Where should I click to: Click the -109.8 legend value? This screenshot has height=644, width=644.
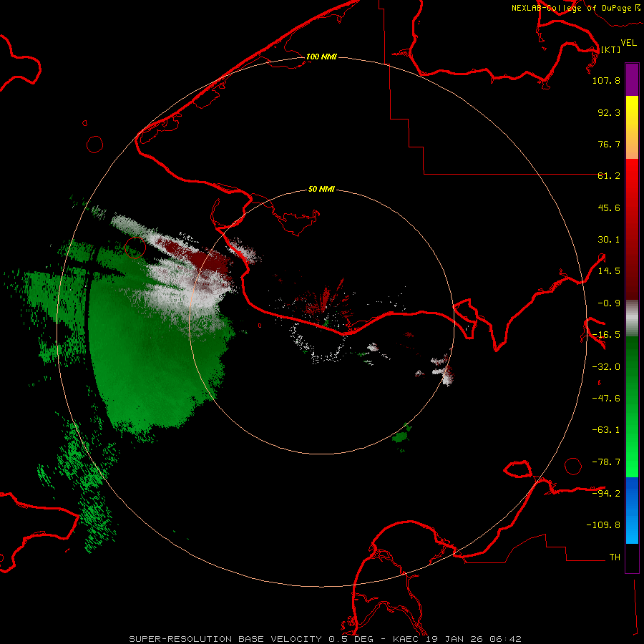pyautogui.click(x=603, y=525)
